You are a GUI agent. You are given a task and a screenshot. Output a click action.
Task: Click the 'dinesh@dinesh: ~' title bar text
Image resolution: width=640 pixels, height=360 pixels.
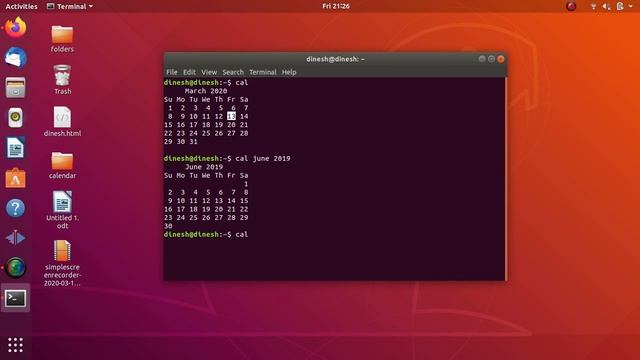(x=335, y=59)
